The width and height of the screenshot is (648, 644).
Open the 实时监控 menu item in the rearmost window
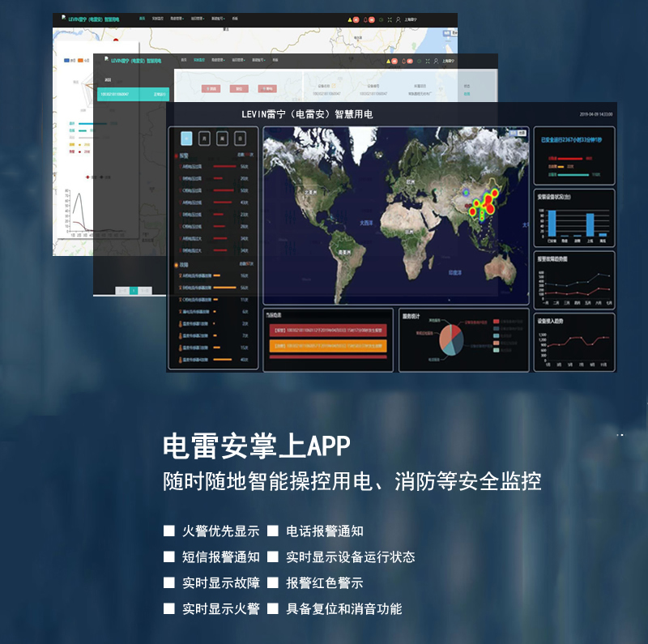coord(157,19)
